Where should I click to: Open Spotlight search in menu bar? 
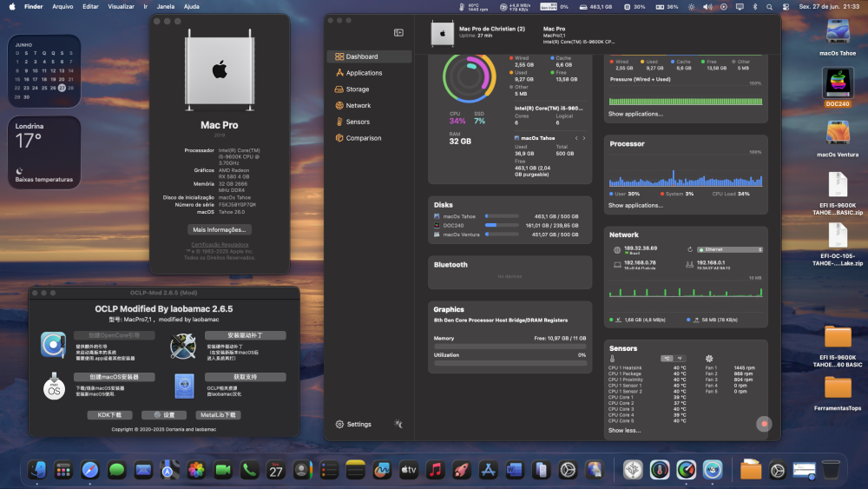click(769, 7)
